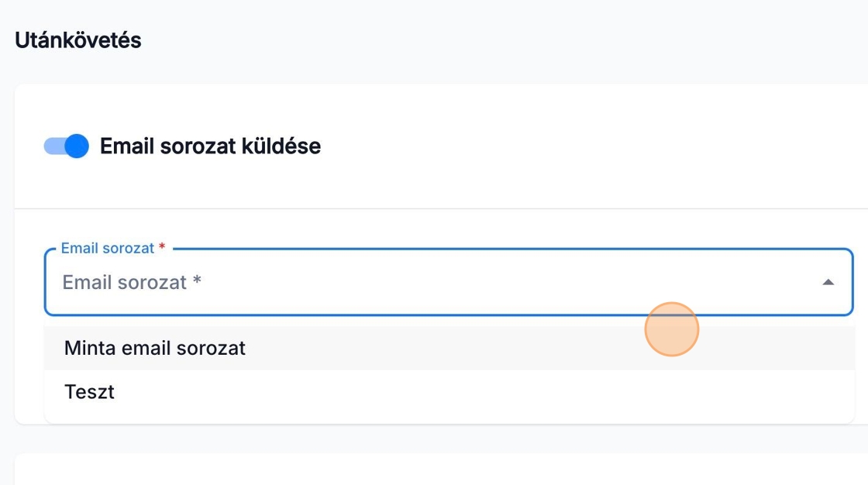Click the light-blue track of the switch
Screen dimensions: 868x485
click(x=52, y=146)
